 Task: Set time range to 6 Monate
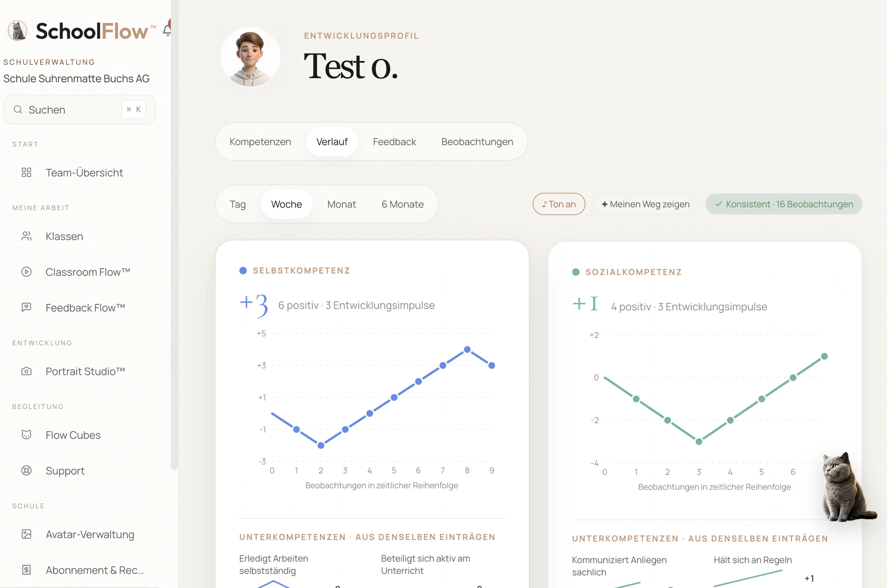point(403,204)
